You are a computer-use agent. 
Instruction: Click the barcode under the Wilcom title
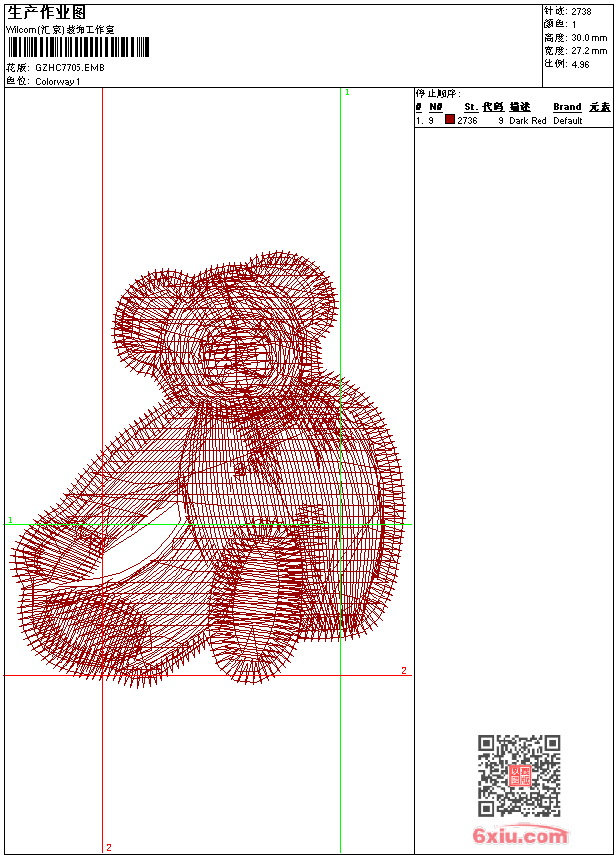click(x=77, y=47)
